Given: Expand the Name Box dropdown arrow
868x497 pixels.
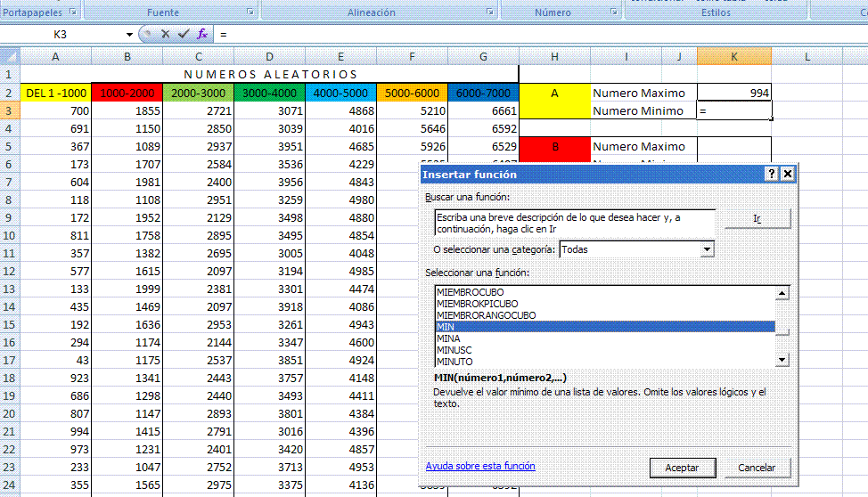Looking at the screenshot, I should click(129, 35).
